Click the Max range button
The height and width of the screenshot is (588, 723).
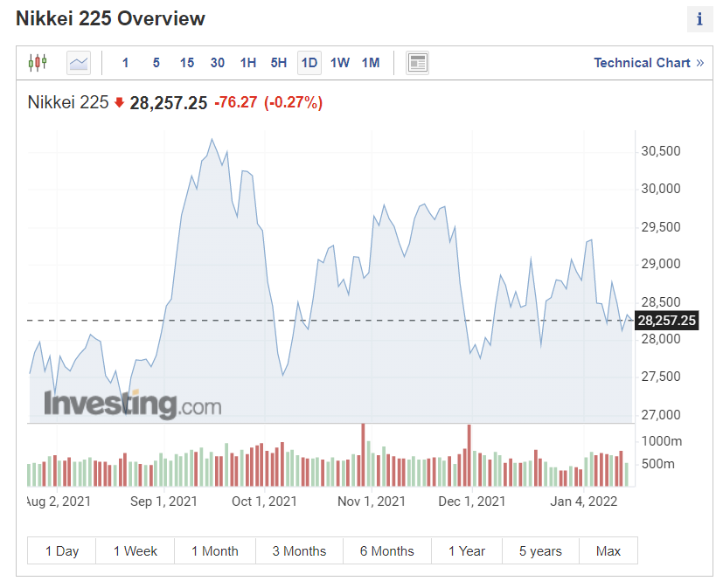click(x=608, y=551)
